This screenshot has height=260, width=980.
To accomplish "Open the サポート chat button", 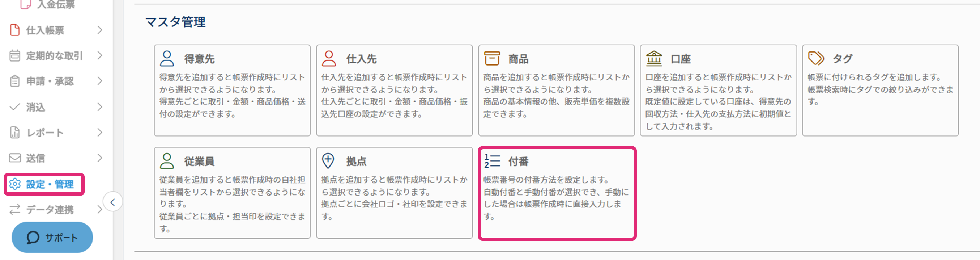I will (52, 237).
